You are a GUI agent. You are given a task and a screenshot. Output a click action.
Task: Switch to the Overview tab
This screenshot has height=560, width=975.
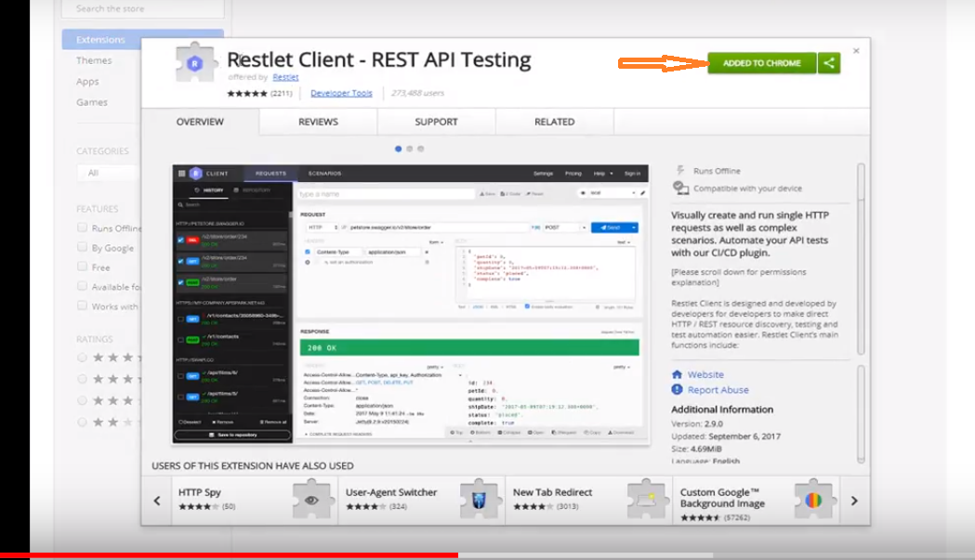point(200,122)
